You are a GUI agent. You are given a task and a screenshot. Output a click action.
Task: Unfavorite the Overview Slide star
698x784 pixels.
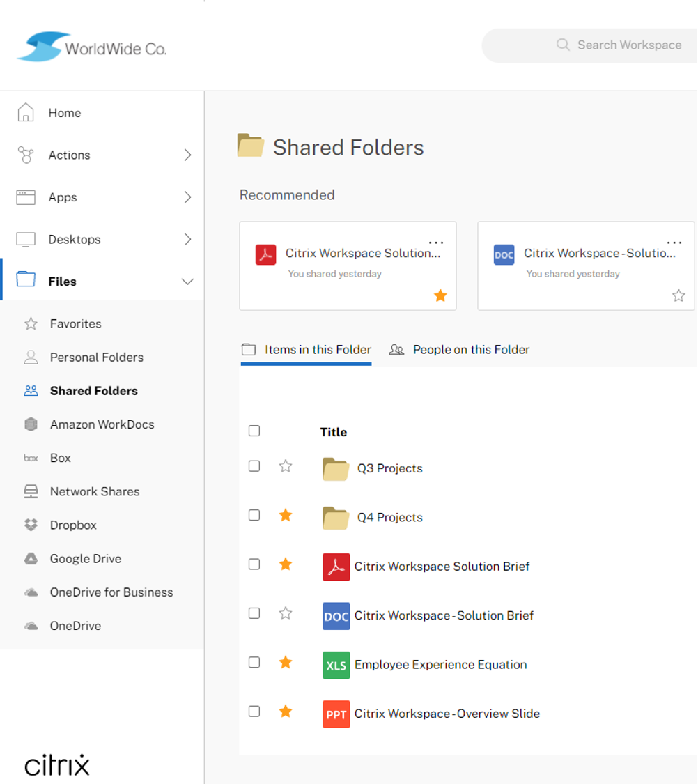[286, 711]
